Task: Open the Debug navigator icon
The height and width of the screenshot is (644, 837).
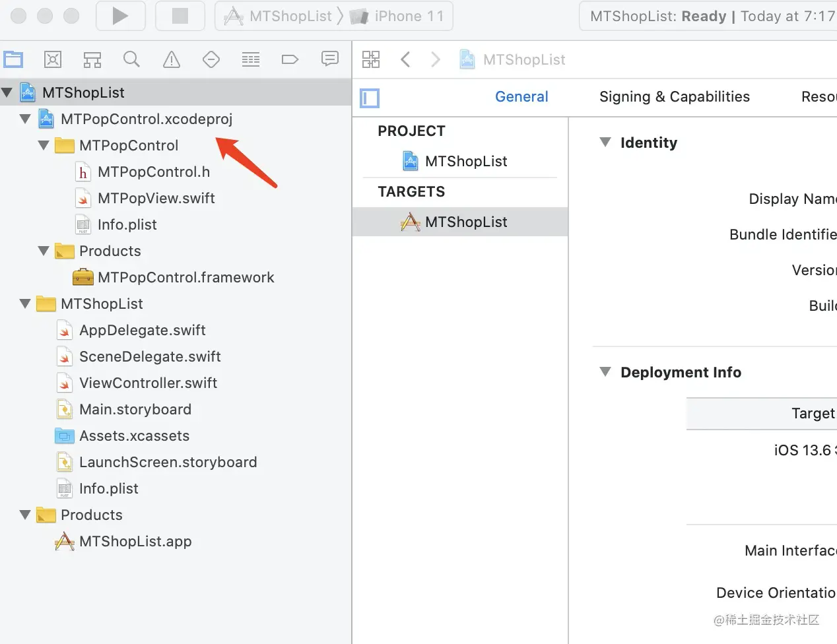Action: tap(251, 59)
